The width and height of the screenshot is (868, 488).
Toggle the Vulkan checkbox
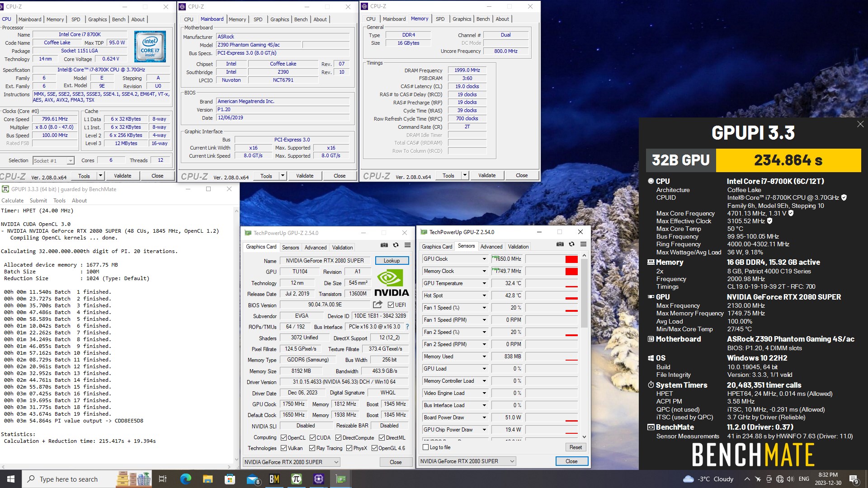[x=283, y=448]
